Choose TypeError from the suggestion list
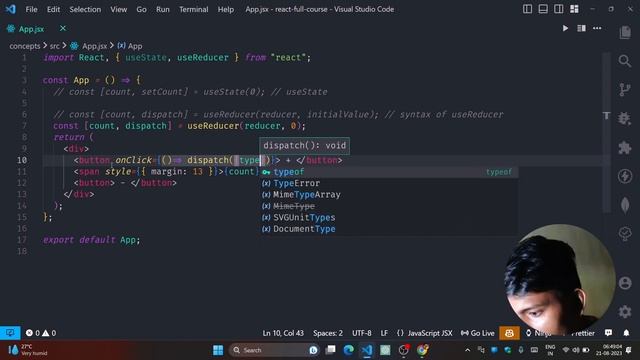640x360 pixels. tap(389, 183)
